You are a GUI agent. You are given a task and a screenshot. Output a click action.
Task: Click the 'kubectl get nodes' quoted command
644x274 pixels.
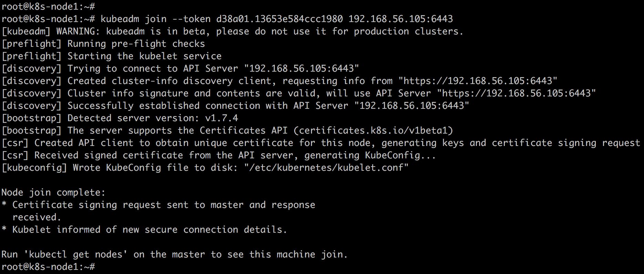[x=76, y=254]
